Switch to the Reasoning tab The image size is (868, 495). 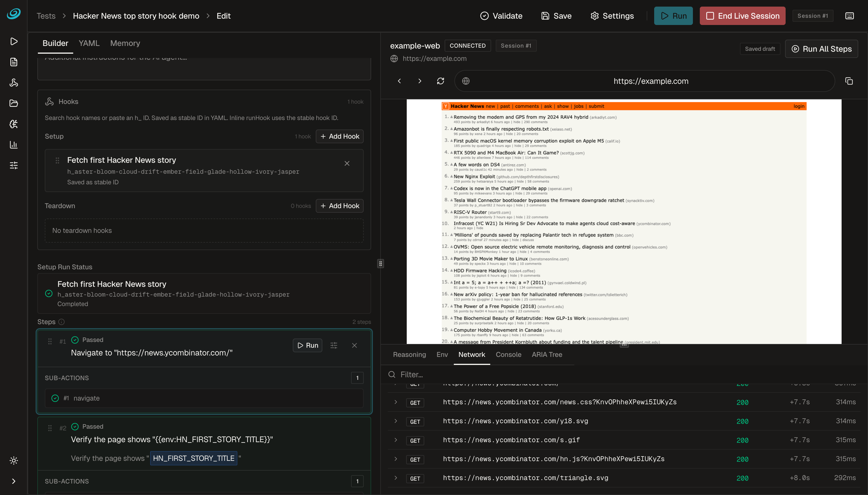[x=409, y=355]
